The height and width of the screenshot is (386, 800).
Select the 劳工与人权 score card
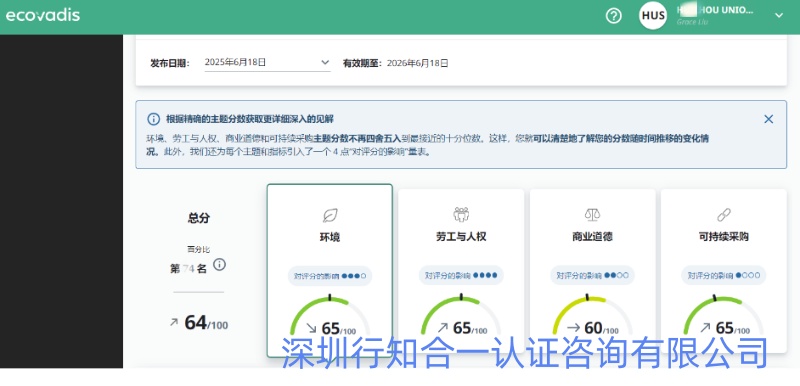tap(461, 270)
